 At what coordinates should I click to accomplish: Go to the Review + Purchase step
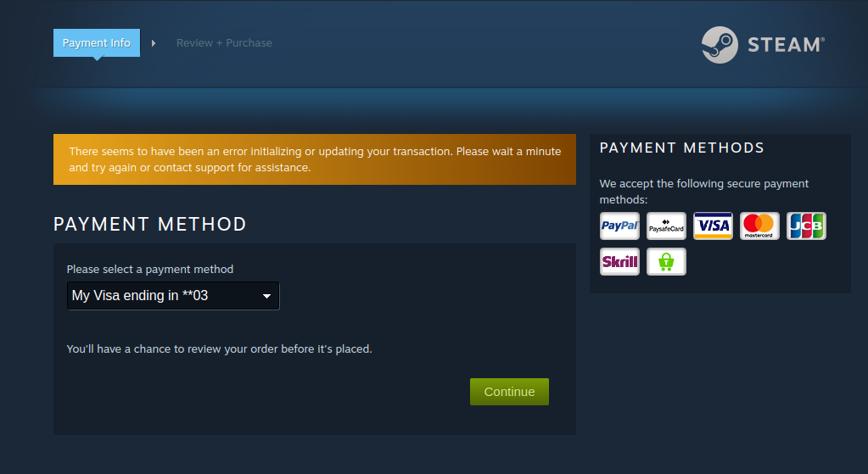click(x=224, y=43)
